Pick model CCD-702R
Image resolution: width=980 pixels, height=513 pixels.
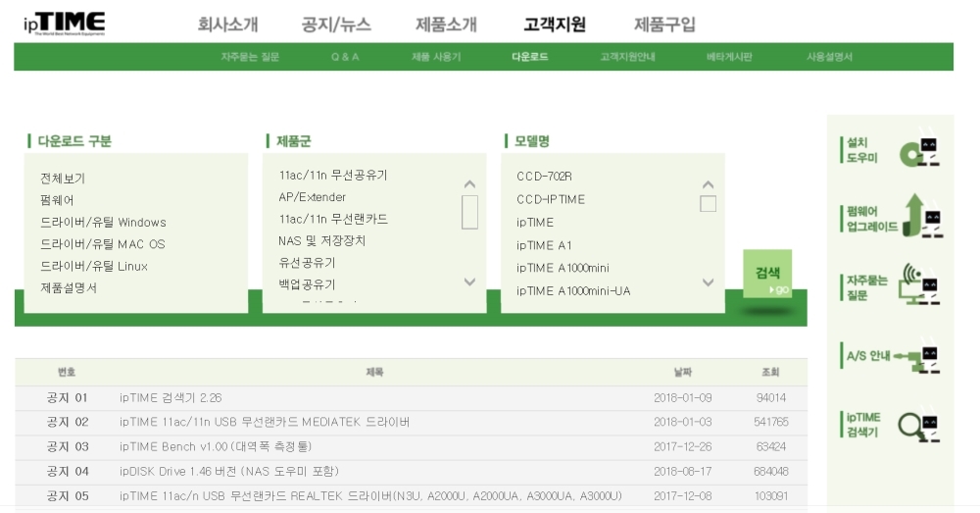544,177
